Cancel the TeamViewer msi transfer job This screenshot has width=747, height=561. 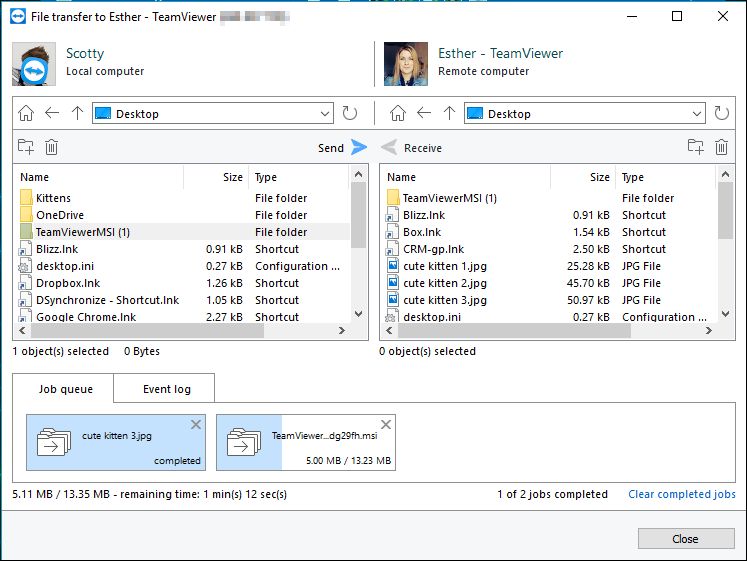pyautogui.click(x=386, y=424)
